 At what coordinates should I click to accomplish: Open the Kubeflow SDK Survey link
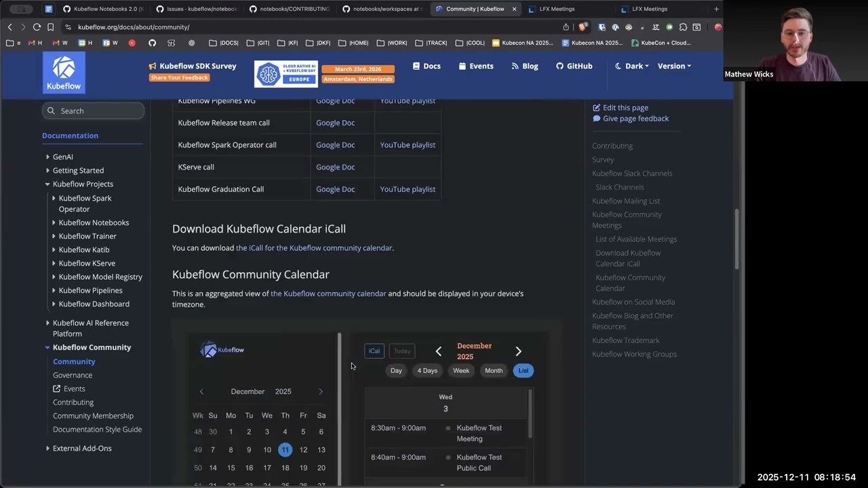(193, 66)
